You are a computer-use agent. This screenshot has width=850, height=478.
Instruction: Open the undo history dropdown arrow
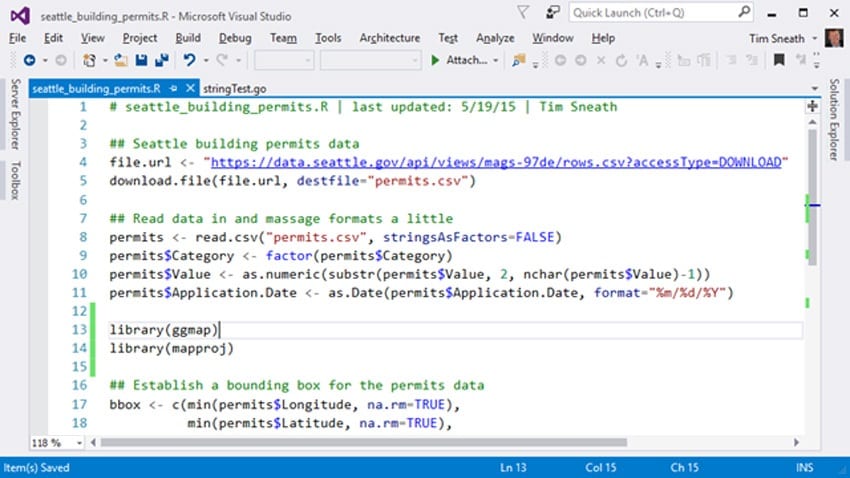[206, 61]
